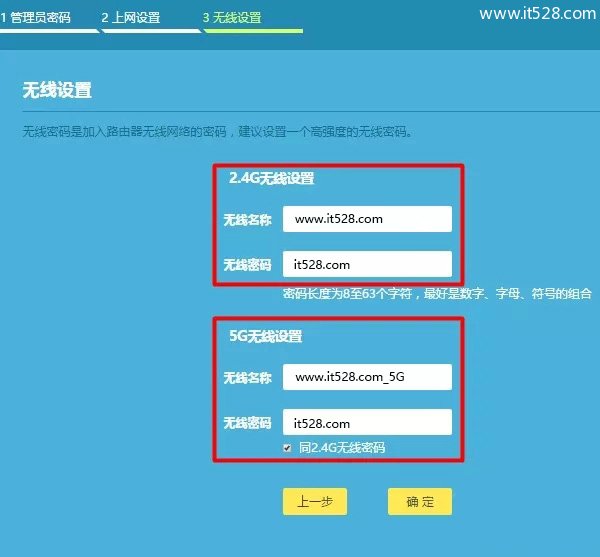Viewport: 600px width, 557px height.
Task: Select step 3 无线设置 tab
Action: [x=232, y=18]
